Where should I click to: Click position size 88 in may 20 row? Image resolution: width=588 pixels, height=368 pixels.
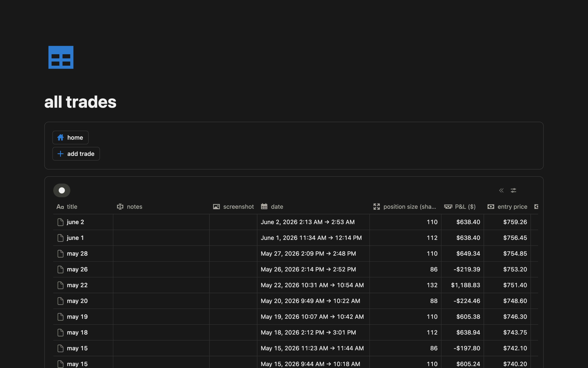point(405,301)
